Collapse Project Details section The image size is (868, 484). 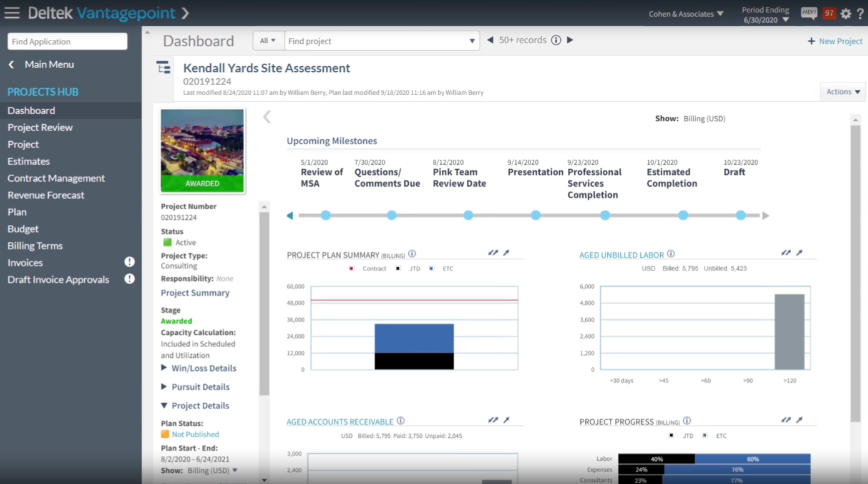pyautogui.click(x=195, y=406)
